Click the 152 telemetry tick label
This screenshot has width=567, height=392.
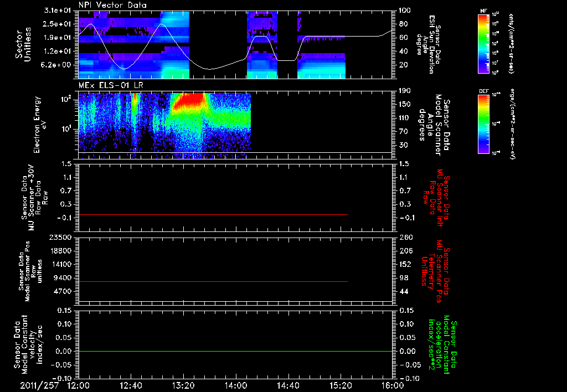click(x=406, y=264)
